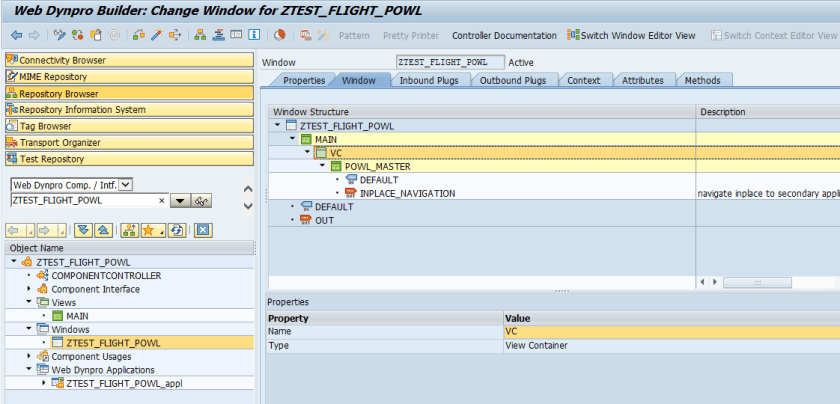Open the Test Repository

click(129, 159)
